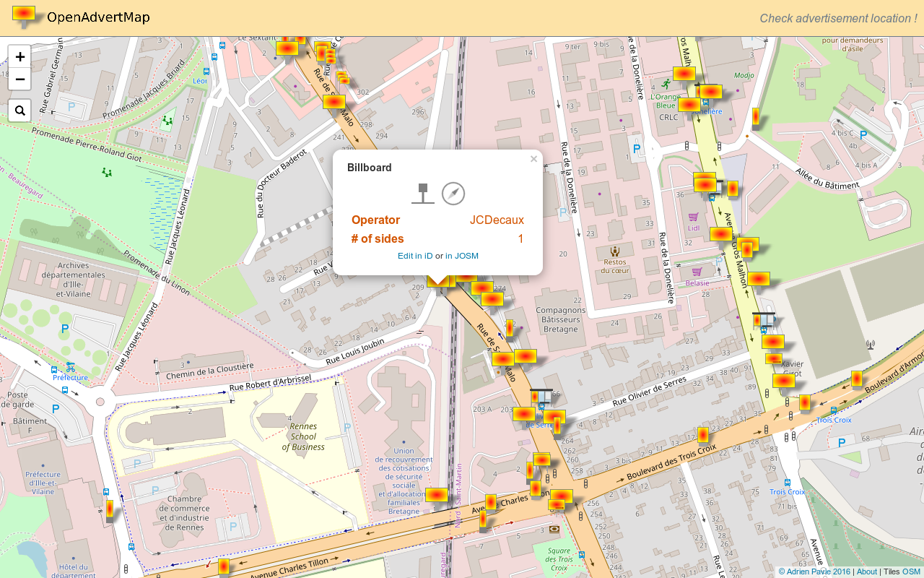Open the About link in footer
924x578 pixels.
tap(866, 571)
